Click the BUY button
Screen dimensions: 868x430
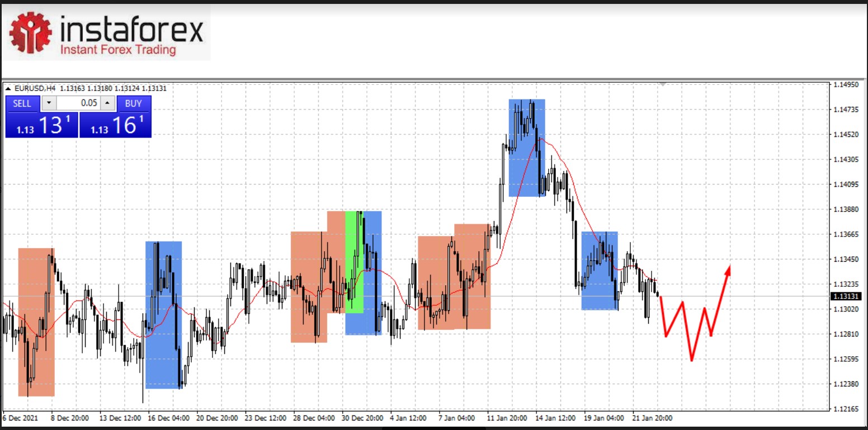(134, 103)
